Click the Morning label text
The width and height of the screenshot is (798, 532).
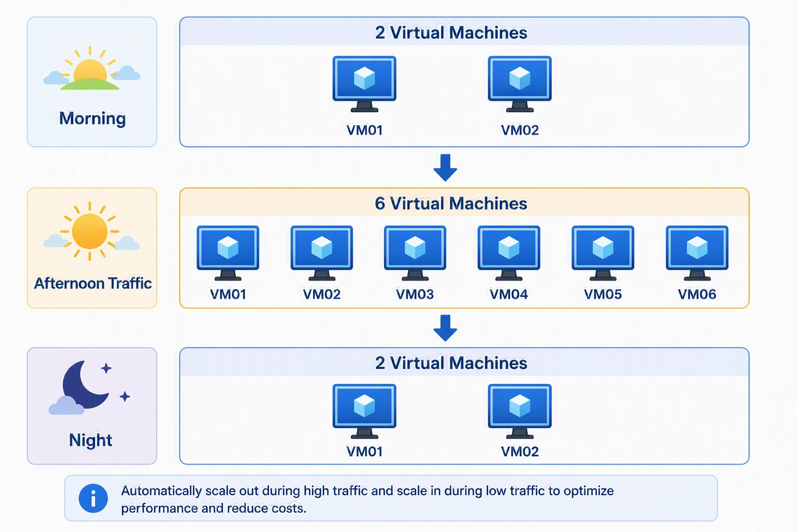click(92, 118)
